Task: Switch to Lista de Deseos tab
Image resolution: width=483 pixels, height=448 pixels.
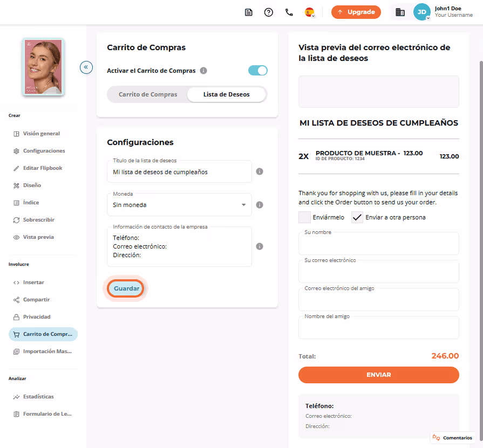Action: (227, 94)
